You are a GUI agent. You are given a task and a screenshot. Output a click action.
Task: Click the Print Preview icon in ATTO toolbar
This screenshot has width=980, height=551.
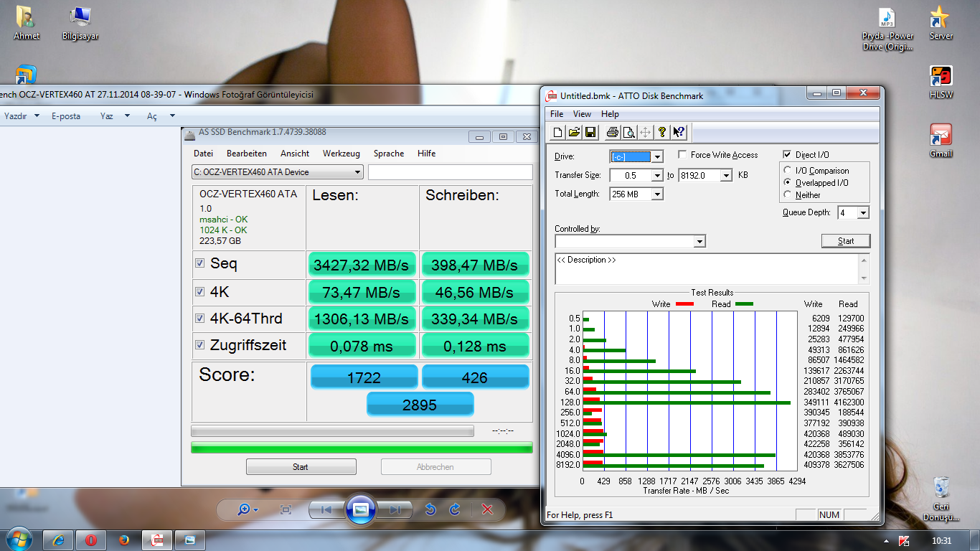[628, 132]
